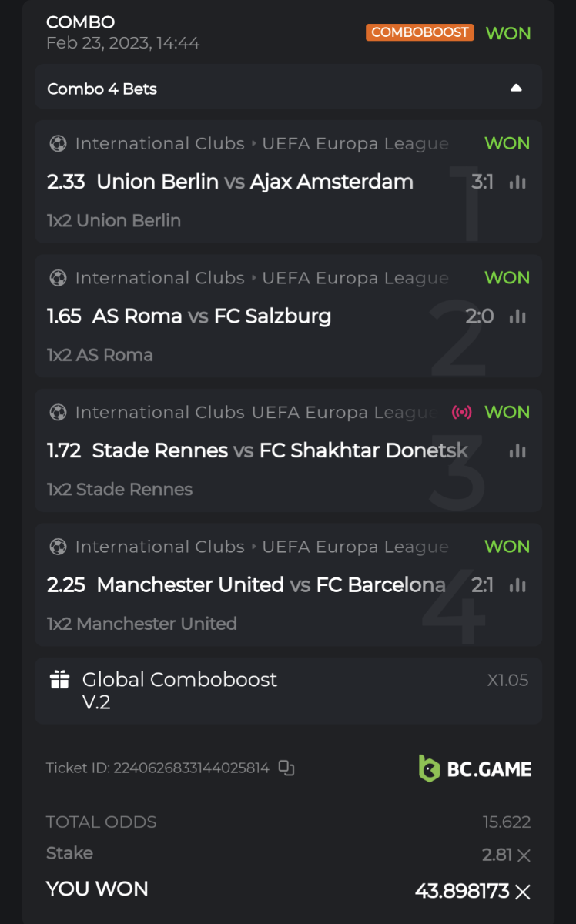Click the BC.GAME logo
This screenshot has height=924, width=576.
(x=475, y=768)
